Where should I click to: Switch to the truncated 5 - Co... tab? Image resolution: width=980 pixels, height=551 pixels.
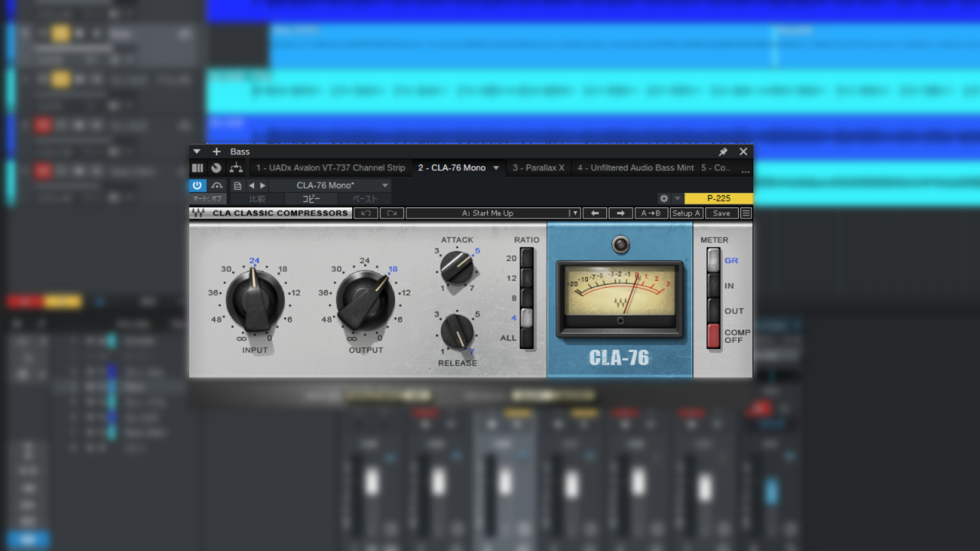tap(716, 168)
